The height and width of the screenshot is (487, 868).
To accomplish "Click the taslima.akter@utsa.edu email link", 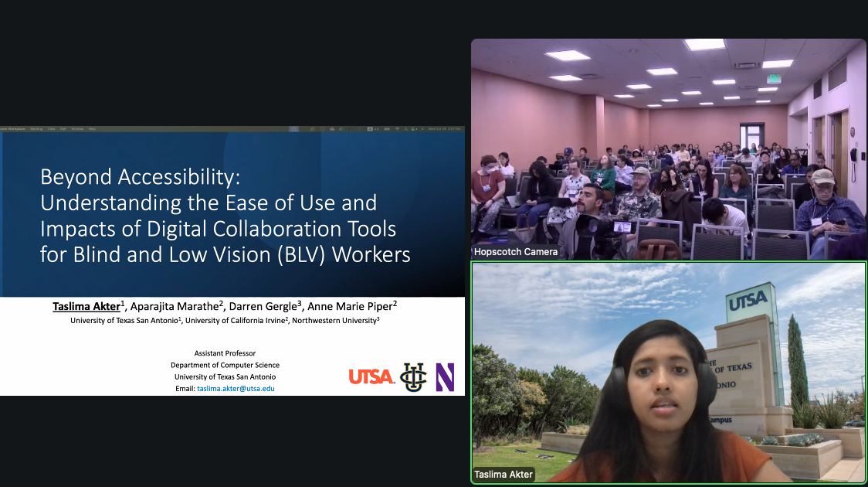I will [x=236, y=388].
